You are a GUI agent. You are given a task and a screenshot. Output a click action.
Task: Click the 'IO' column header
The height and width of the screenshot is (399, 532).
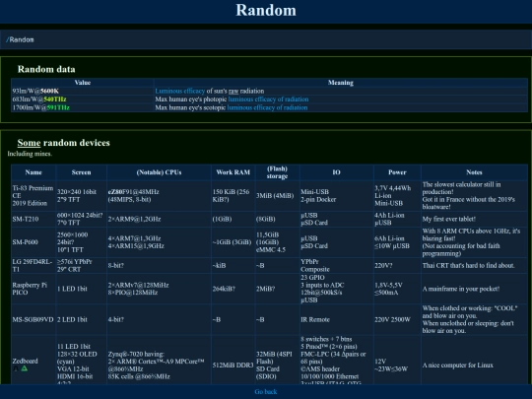[336, 172]
